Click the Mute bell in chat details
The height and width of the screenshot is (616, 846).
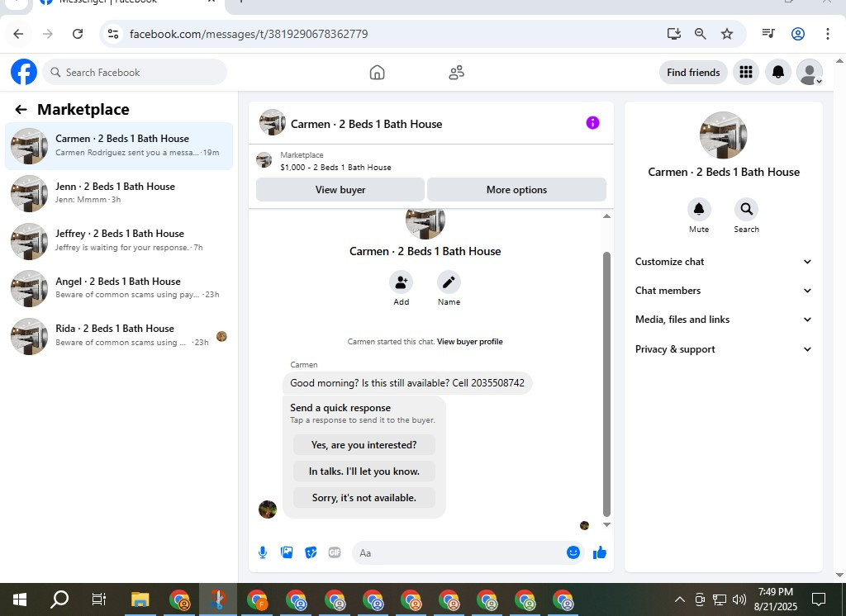pos(699,209)
